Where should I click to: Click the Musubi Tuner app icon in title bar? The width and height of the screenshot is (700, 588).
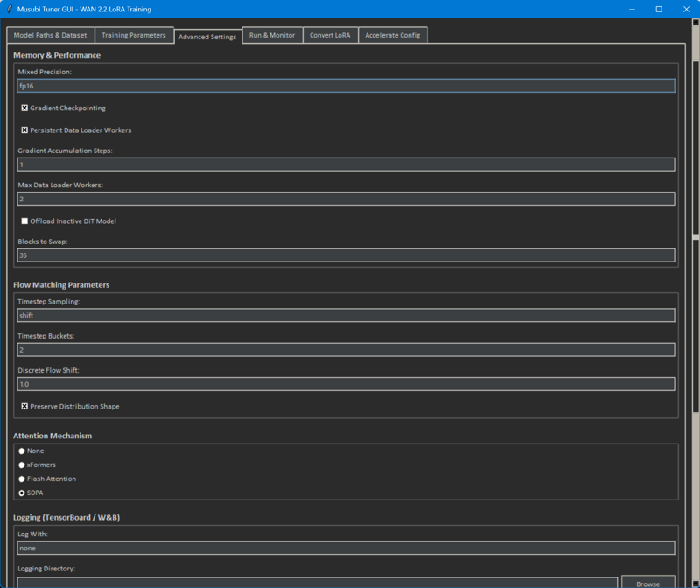coord(9,9)
